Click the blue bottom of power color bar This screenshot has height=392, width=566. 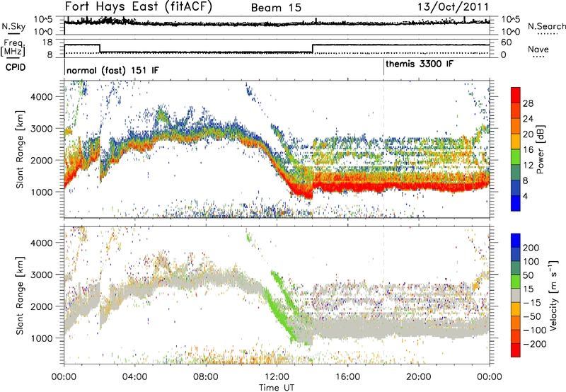point(516,203)
